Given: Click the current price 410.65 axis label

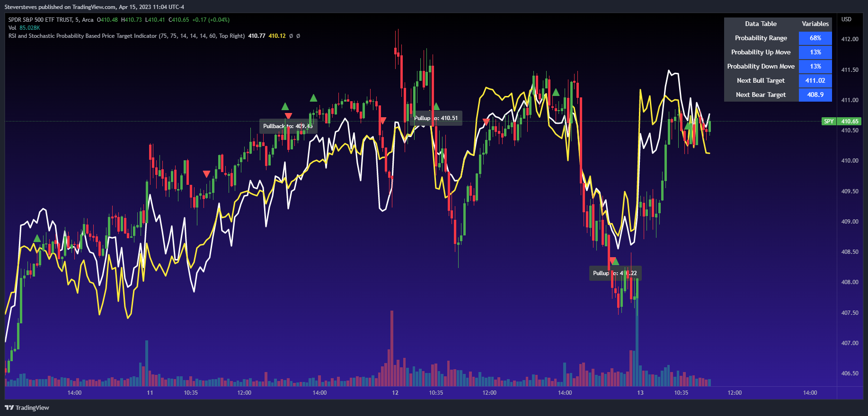Looking at the screenshot, I should tap(850, 121).
